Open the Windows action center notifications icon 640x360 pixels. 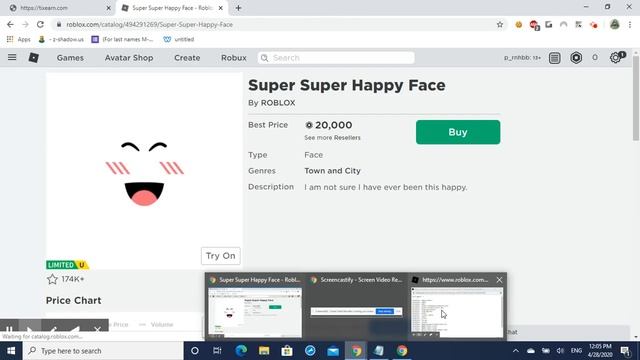[625, 351]
